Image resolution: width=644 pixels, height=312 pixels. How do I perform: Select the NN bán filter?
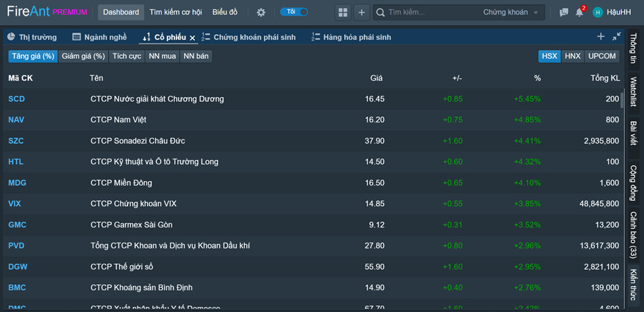[x=196, y=56]
